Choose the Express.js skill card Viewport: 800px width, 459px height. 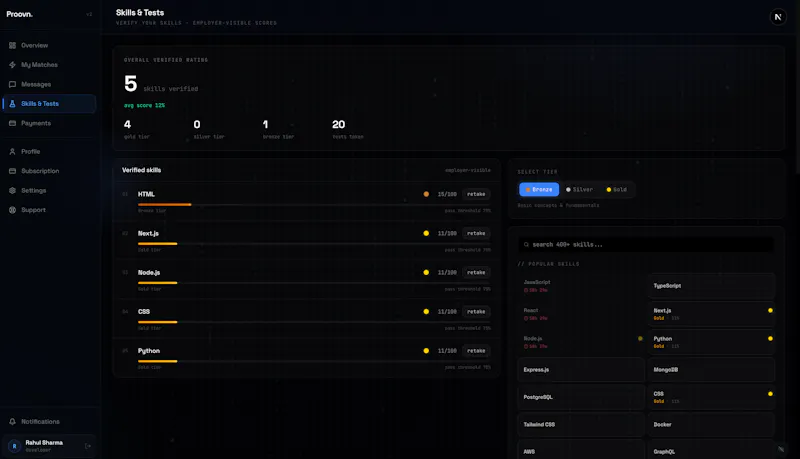(581, 370)
